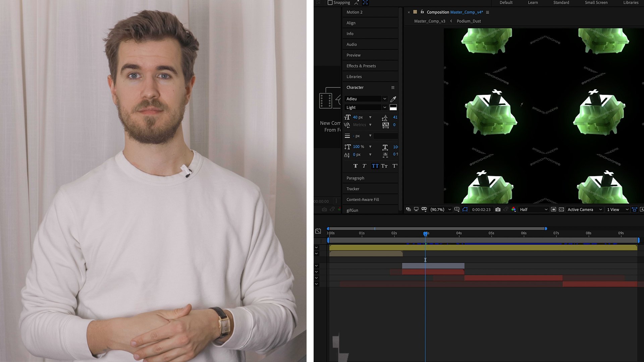Click the Character panel menu icon
The image size is (644, 362).
(x=393, y=87)
